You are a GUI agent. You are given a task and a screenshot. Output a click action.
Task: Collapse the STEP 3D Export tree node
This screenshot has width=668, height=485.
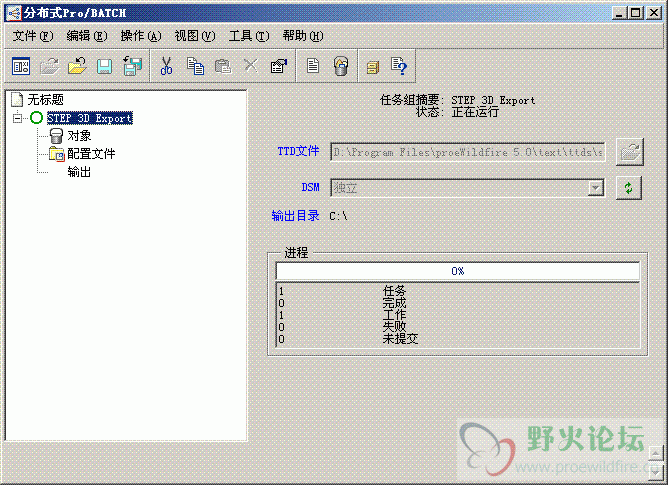tap(17, 118)
